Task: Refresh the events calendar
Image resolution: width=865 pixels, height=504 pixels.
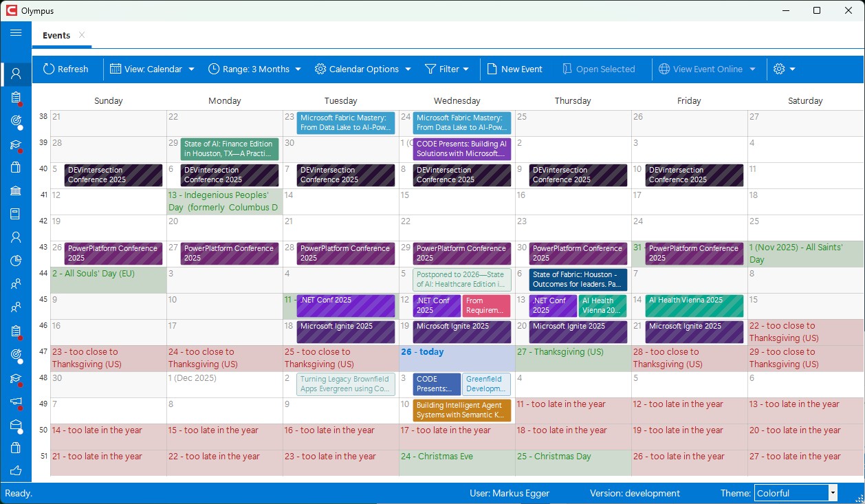Action: (x=65, y=69)
